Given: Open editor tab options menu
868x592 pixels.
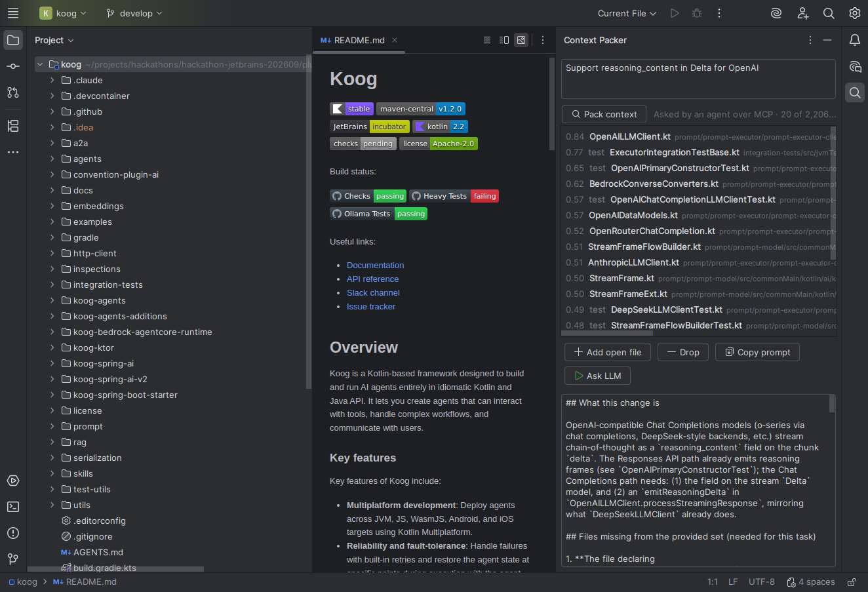Looking at the screenshot, I should tap(543, 40).
